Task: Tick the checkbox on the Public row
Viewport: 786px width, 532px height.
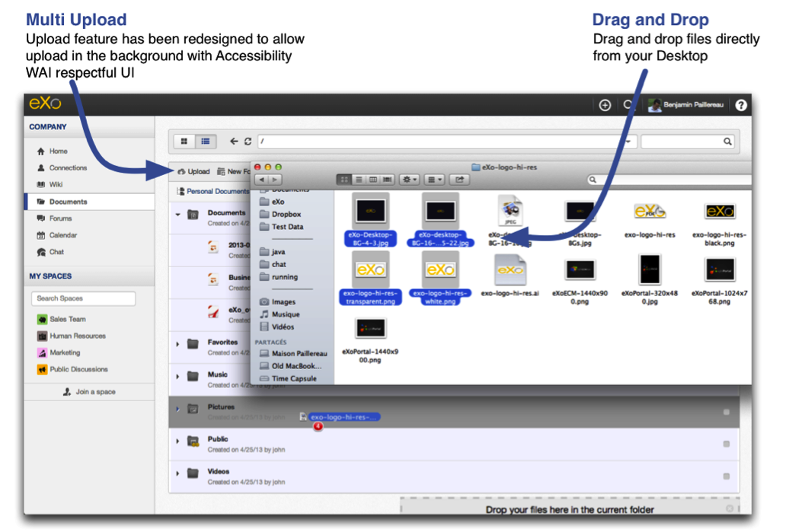Action: pyautogui.click(x=727, y=444)
